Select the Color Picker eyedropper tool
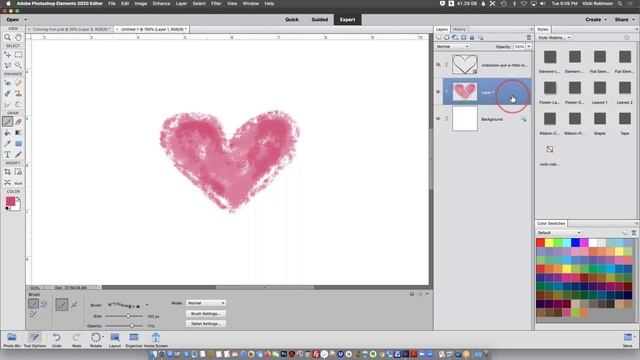Image resolution: width=640 pixels, height=360 pixels. pos(7,144)
